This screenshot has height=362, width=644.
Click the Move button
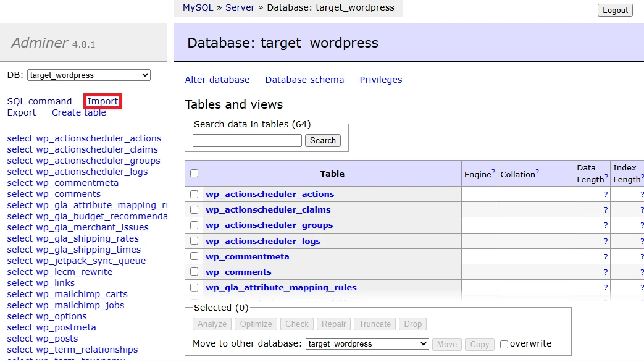point(447,344)
